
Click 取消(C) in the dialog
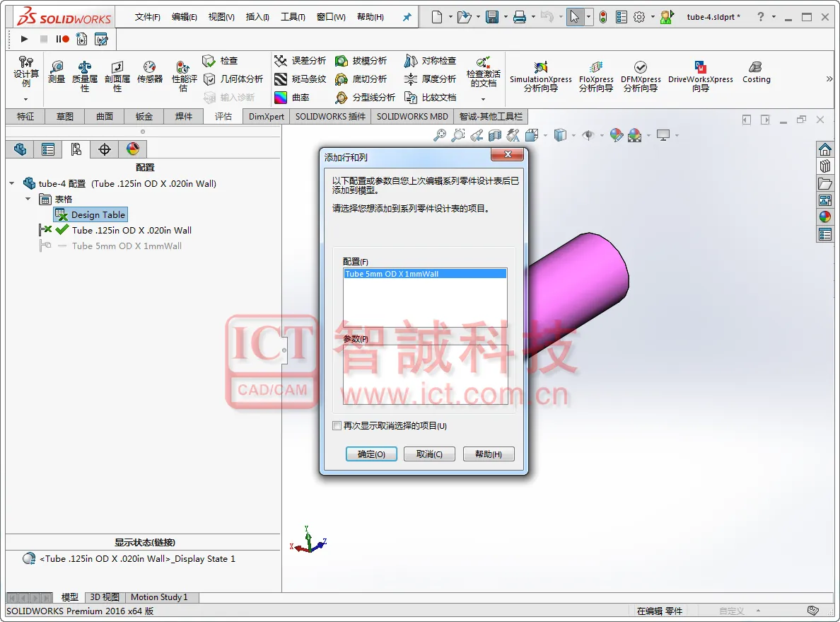tap(430, 454)
